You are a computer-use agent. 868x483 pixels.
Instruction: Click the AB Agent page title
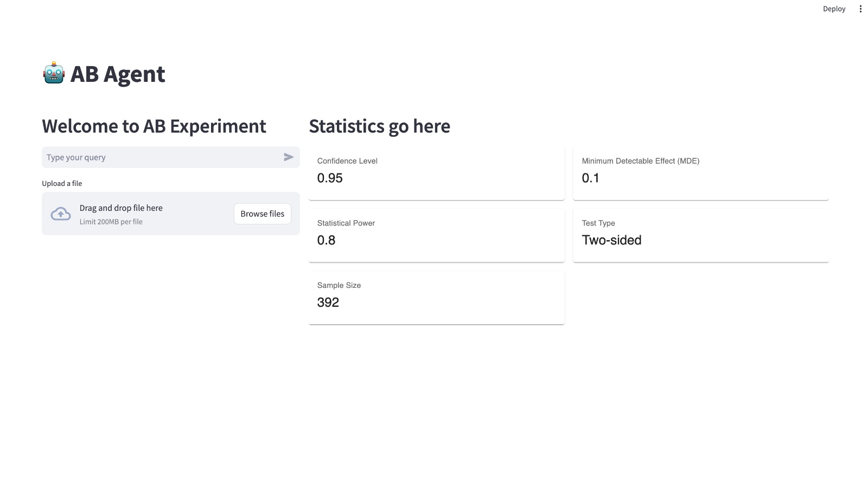(118, 74)
